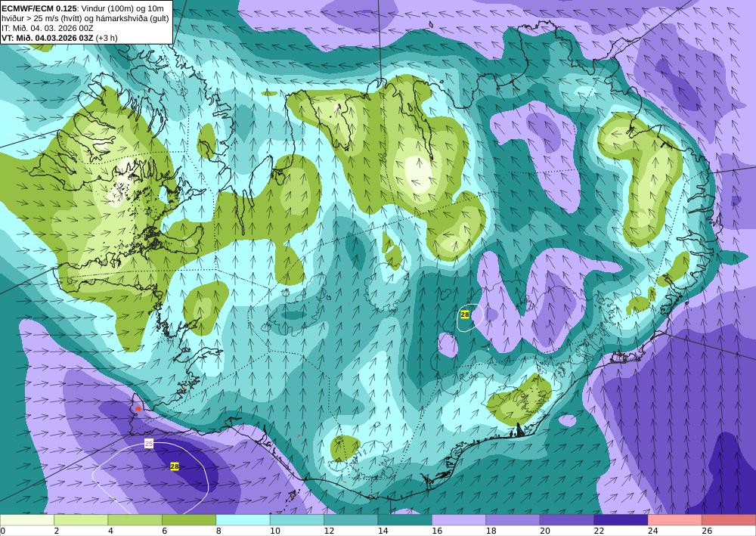Click the title line "ECMWF/ECM 0.125: Vindur (100m) og 10m"
This screenshot has width=756, height=536.
coord(82,8)
